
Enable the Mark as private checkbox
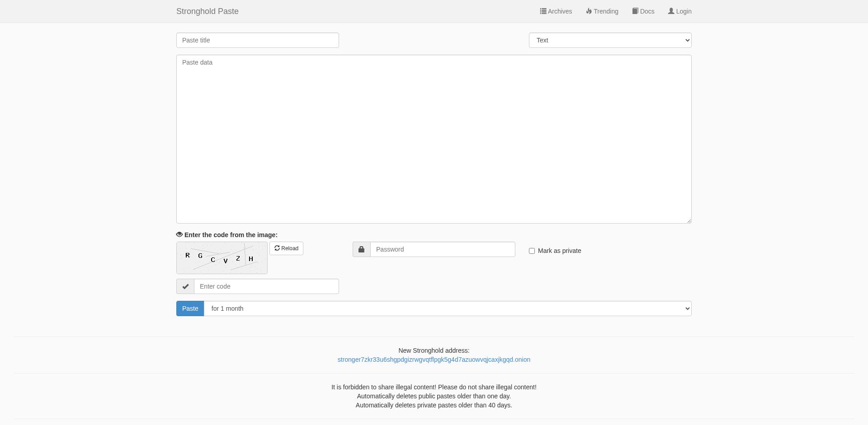tap(532, 251)
